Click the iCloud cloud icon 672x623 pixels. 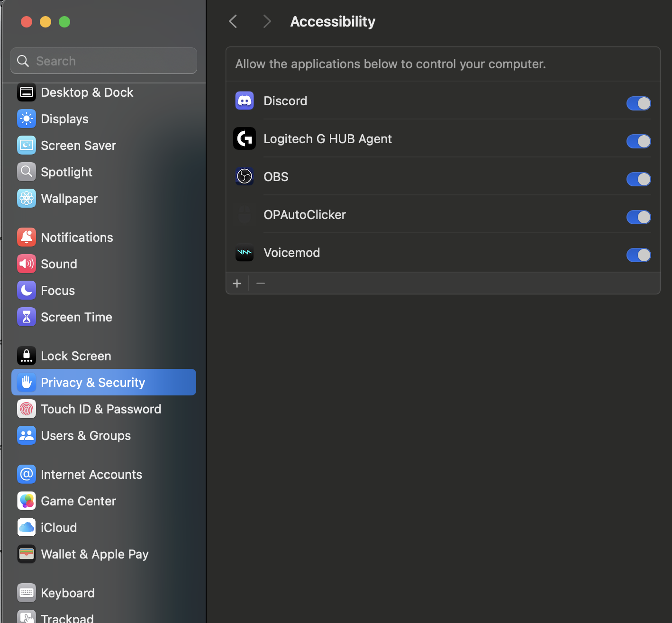pyautogui.click(x=27, y=528)
